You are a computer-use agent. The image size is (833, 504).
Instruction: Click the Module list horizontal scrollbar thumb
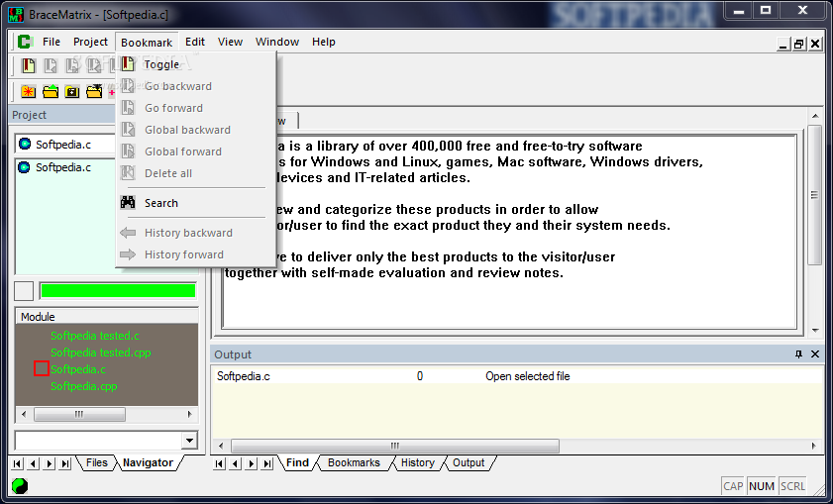[x=79, y=414]
